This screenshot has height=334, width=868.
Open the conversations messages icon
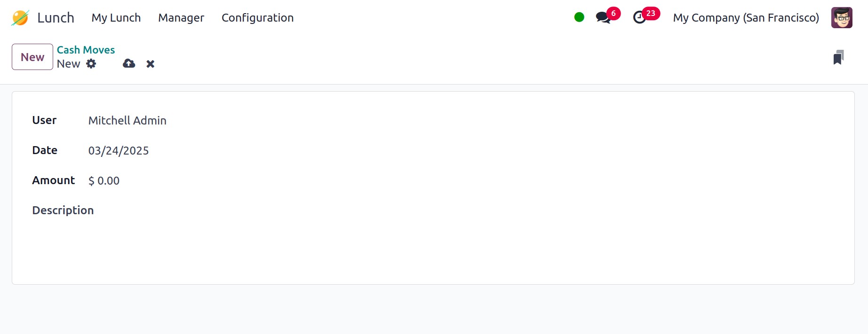tap(603, 18)
